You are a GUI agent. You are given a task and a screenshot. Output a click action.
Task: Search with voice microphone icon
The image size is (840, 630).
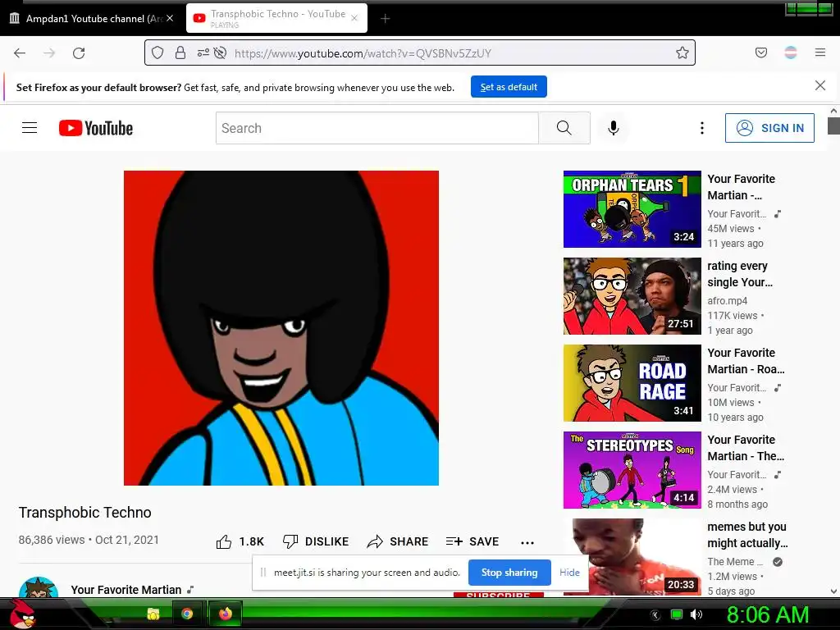coord(614,127)
